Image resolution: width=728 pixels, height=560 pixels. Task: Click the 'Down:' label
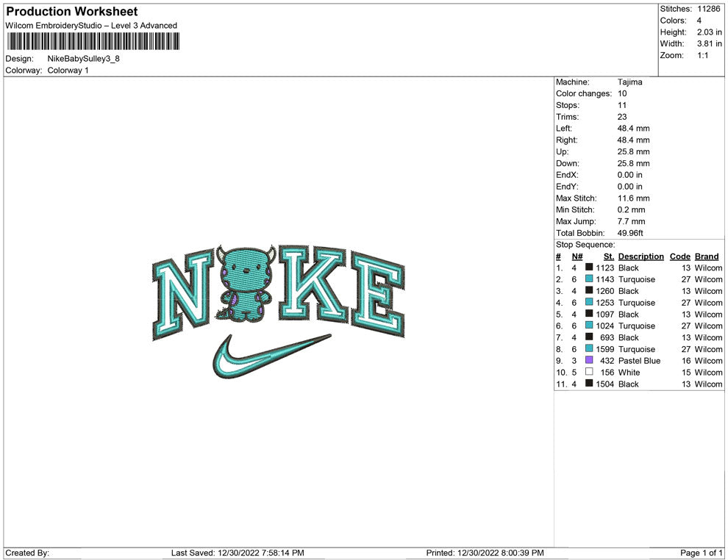click(x=568, y=163)
